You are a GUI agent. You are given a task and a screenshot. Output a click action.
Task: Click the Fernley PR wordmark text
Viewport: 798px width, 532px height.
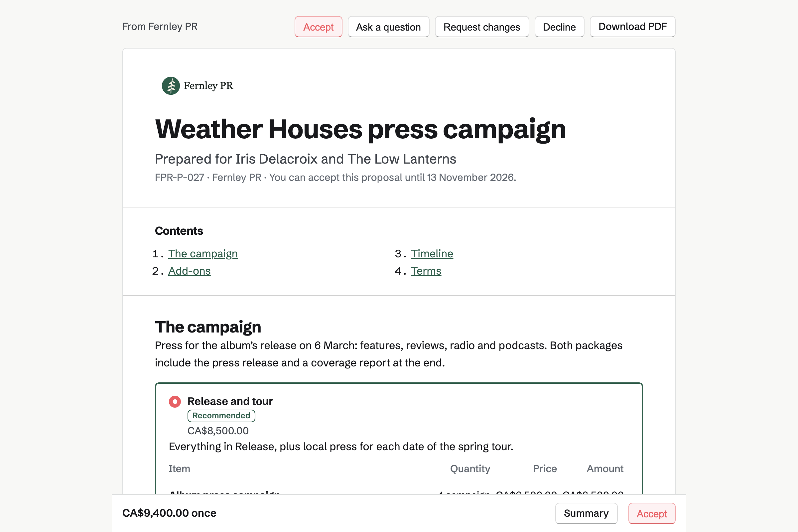(x=208, y=85)
